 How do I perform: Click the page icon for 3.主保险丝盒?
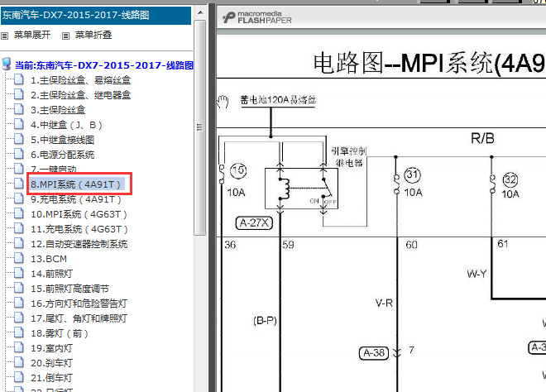[19, 109]
